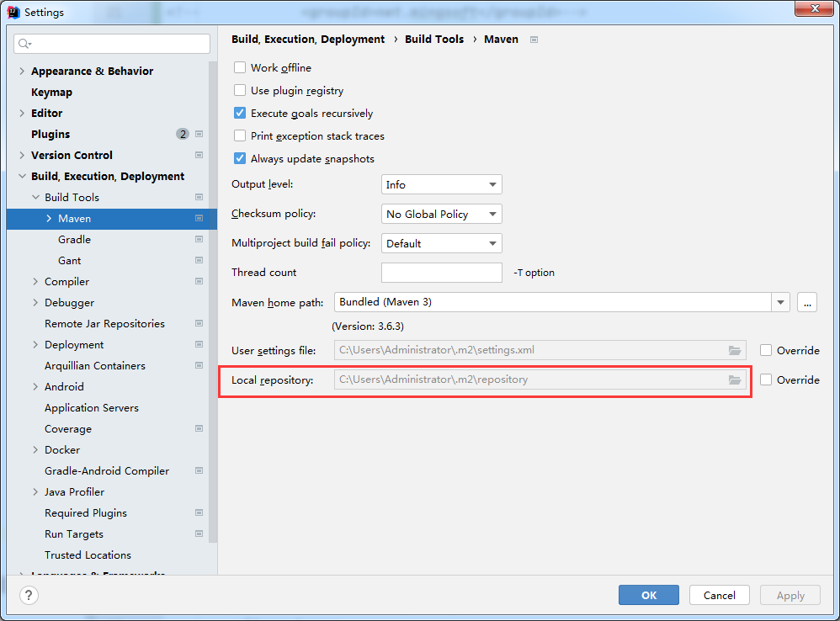Click the browse button beside Maven home path
The height and width of the screenshot is (621, 840).
pyautogui.click(x=807, y=303)
